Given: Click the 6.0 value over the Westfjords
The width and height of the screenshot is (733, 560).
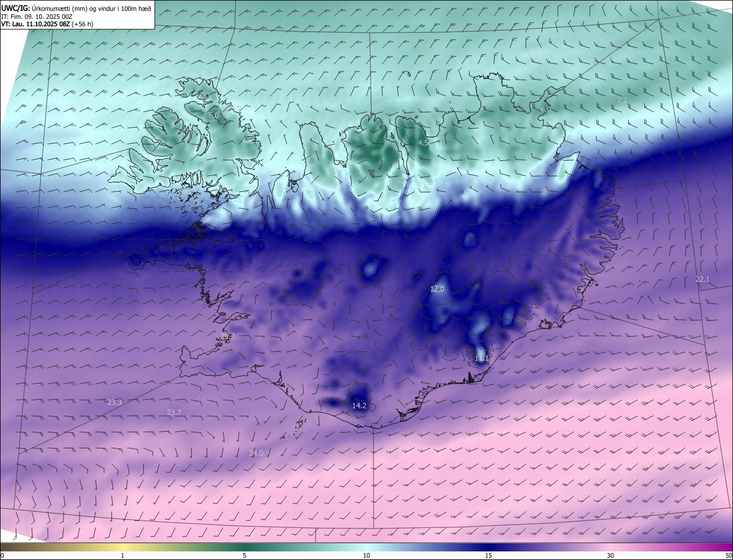Looking at the screenshot, I should coord(214,116).
